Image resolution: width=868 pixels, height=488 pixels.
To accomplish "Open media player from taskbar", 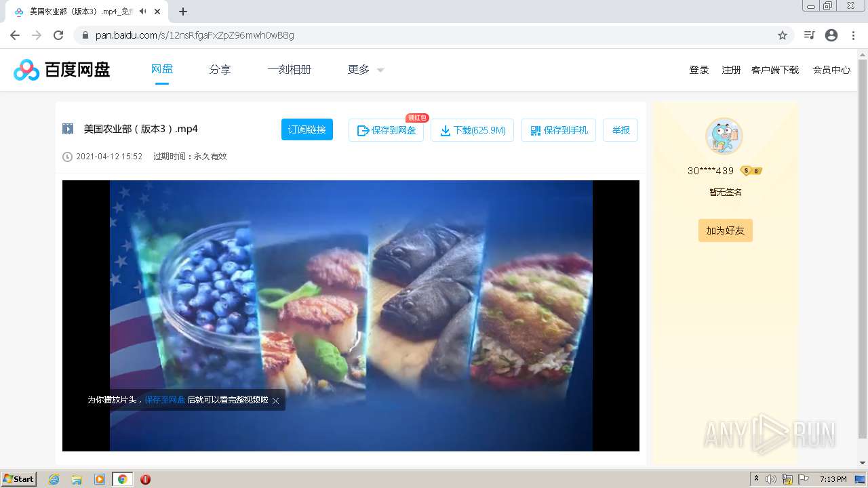I will click(x=100, y=479).
